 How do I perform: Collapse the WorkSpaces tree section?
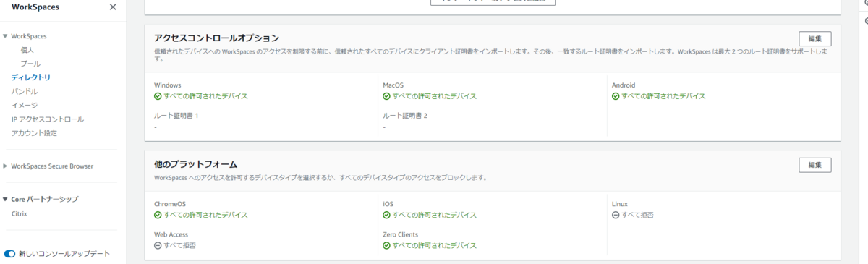pos(6,36)
